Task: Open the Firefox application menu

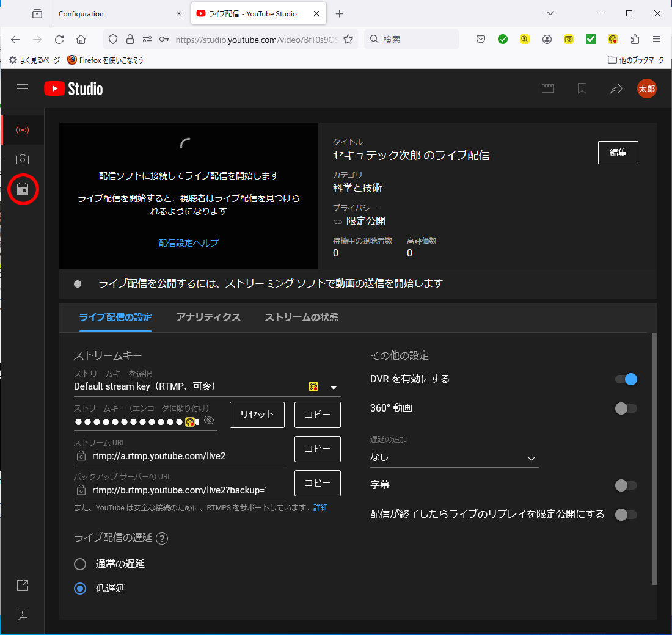Action: point(657,40)
